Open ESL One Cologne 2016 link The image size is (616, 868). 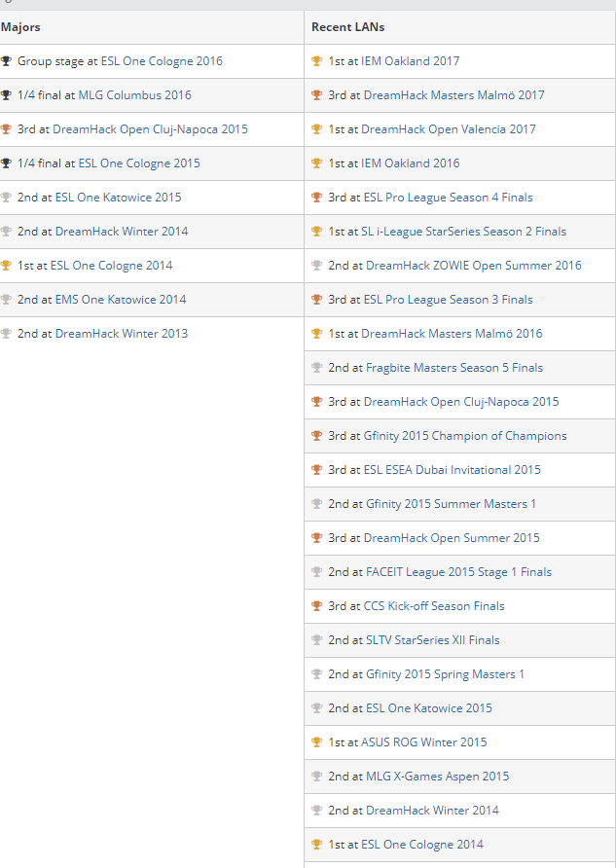tap(162, 61)
